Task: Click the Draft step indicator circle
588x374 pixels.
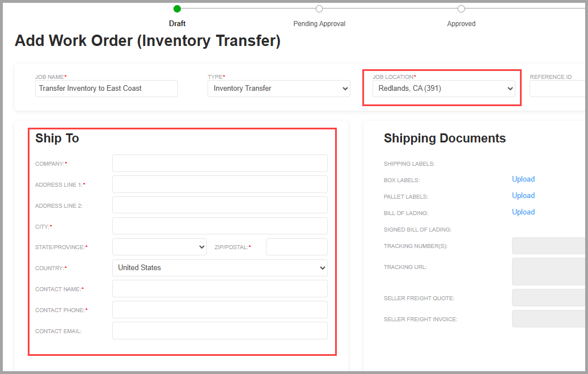Action: click(177, 9)
